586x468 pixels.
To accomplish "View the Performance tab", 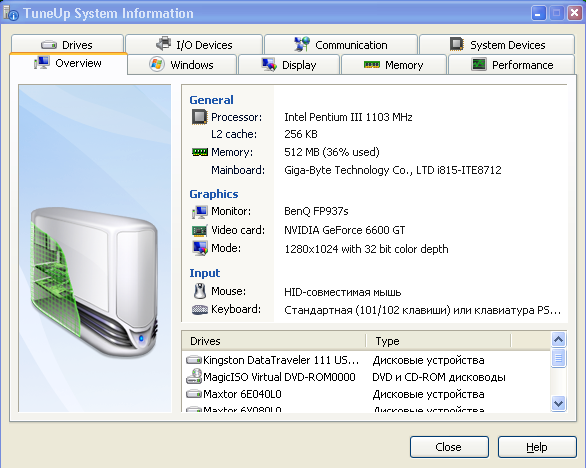I will [x=511, y=65].
